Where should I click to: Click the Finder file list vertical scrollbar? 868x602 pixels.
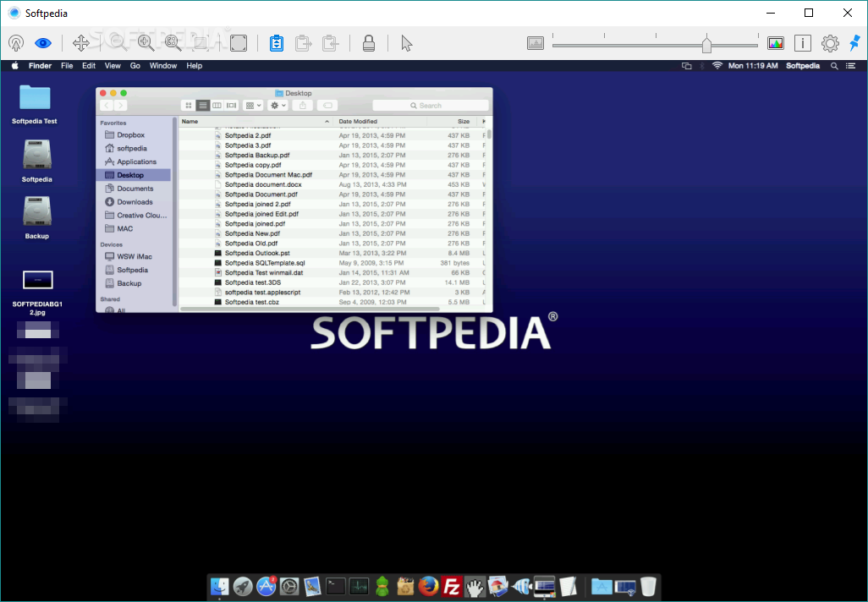coord(489,134)
